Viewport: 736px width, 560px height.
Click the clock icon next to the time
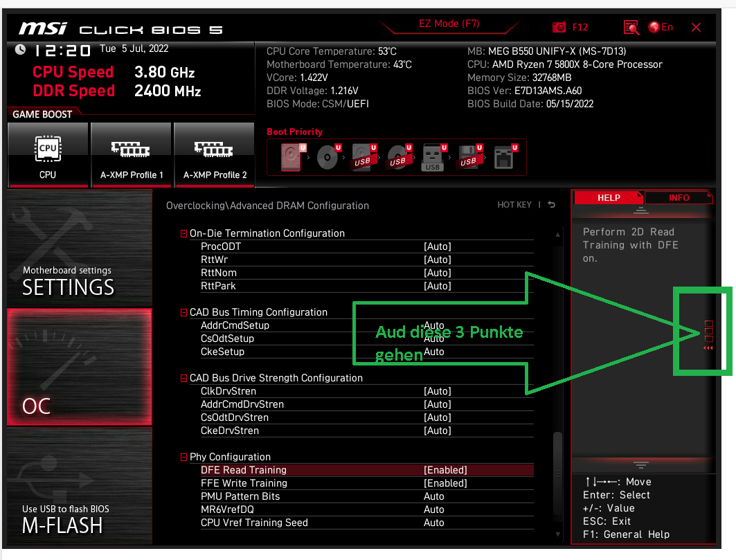pos(20,49)
